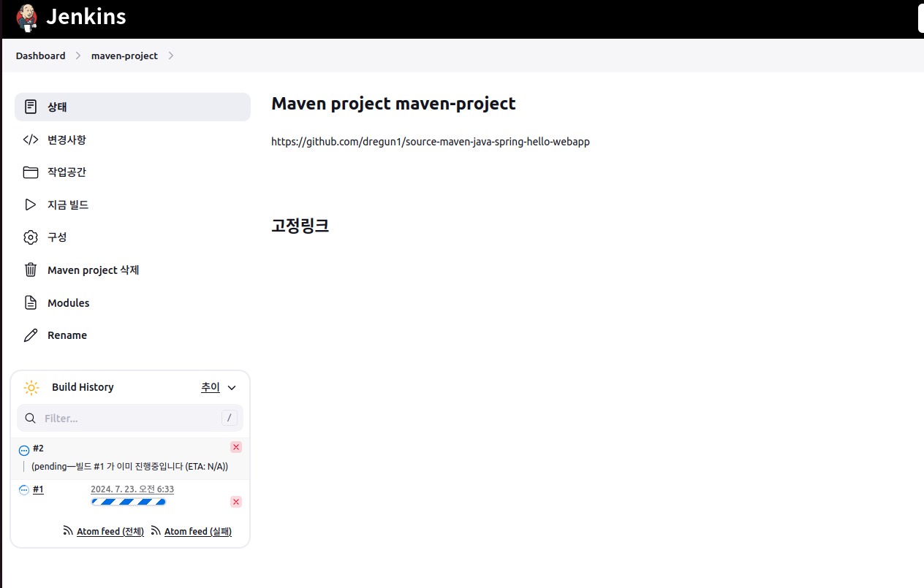Click the Jenkins title text in header
The height and width of the screenshot is (588, 924).
[86, 17]
